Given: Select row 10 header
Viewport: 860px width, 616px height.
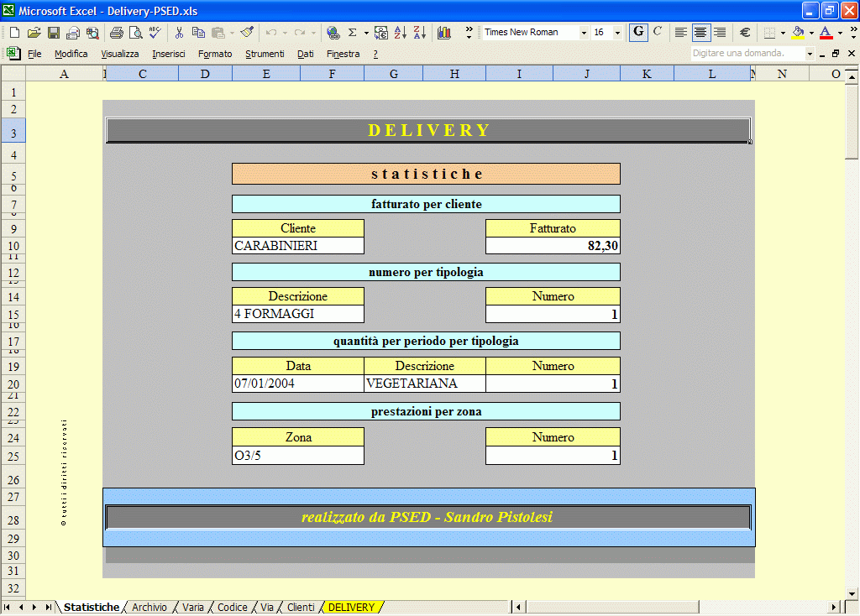Looking at the screenshot, I should pos(13,246).
